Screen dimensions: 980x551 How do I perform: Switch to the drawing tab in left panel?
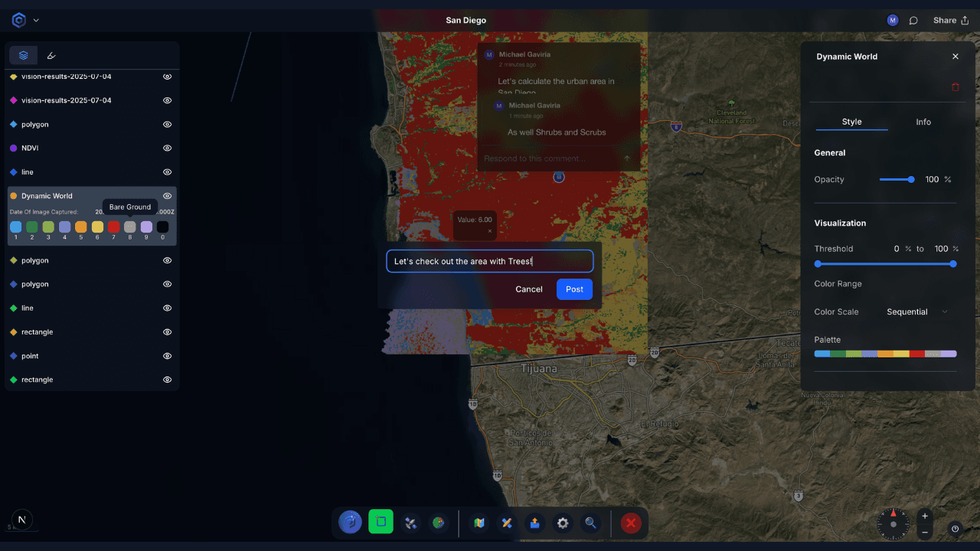pyautogui.click(x=51, y=55)
